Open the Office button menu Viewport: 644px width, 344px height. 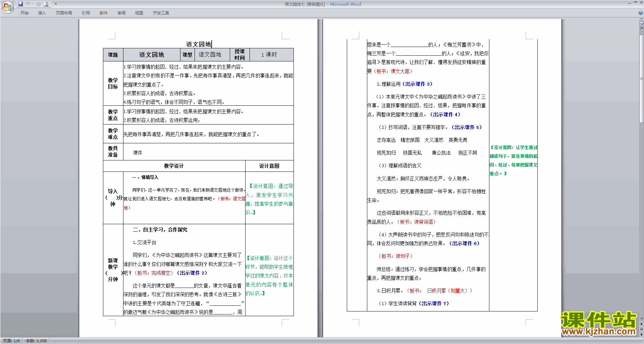[x=7, y=7]
